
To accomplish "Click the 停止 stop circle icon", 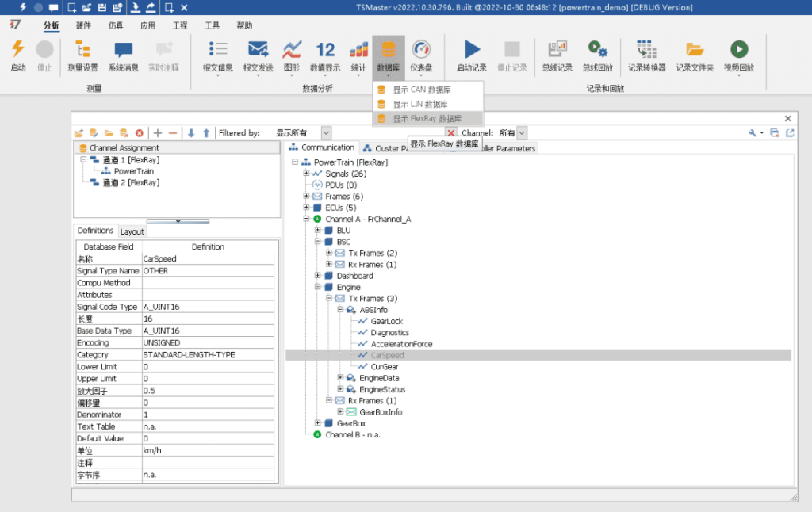I will 44,55.
